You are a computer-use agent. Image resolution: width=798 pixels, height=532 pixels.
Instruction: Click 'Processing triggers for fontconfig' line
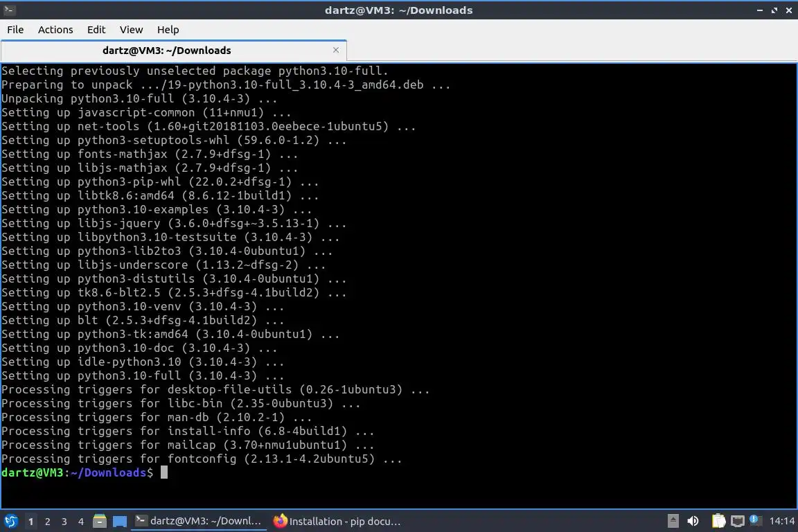(202, 459)
